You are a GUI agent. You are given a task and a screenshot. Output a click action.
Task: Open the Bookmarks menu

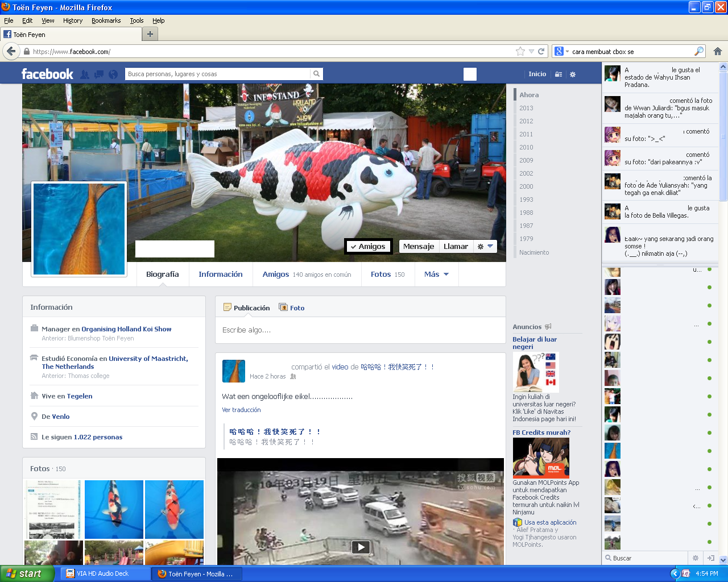coord(106,20)
